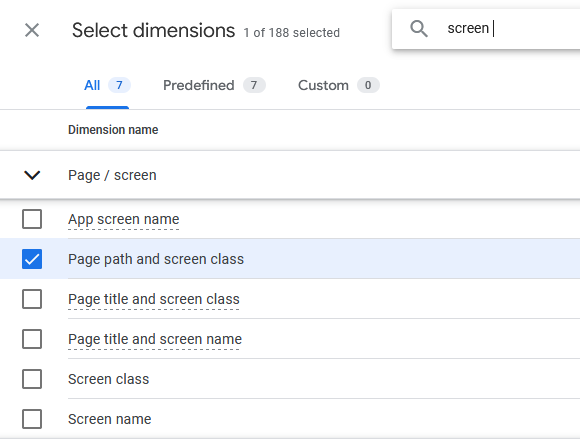Click the Page title and screen name label
Screen dimensions: 580x444
(155, 339)
